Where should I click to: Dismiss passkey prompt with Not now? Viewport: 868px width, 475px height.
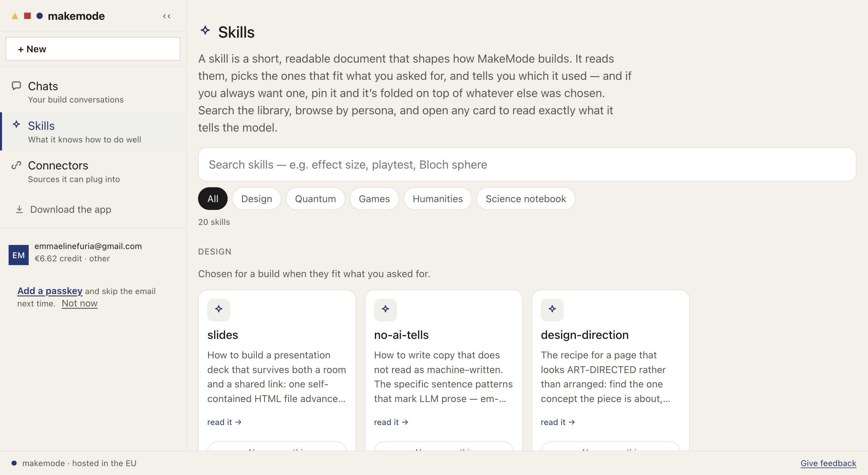(x=80, y=303)
